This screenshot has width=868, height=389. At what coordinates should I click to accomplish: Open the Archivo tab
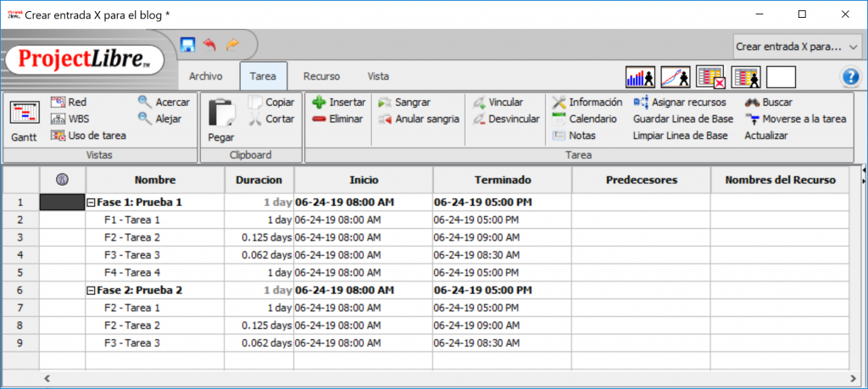click(205, 76)
